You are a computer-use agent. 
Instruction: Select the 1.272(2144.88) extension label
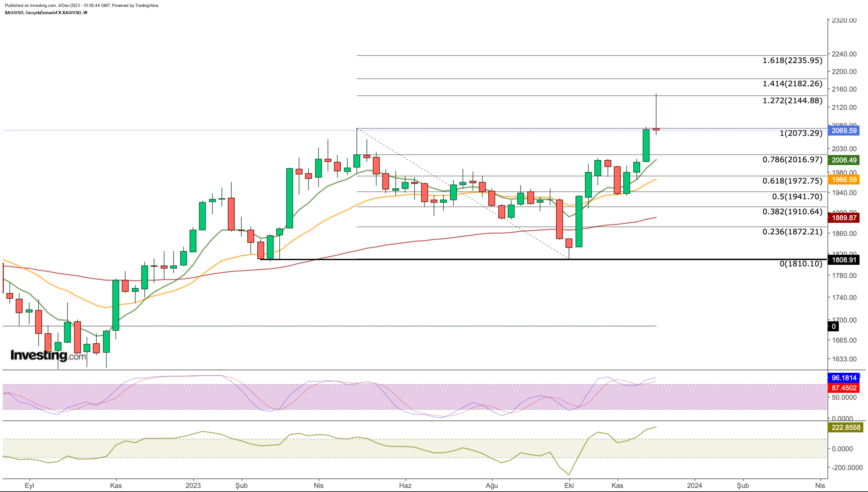pyautogui.click(x=792, y=100)
